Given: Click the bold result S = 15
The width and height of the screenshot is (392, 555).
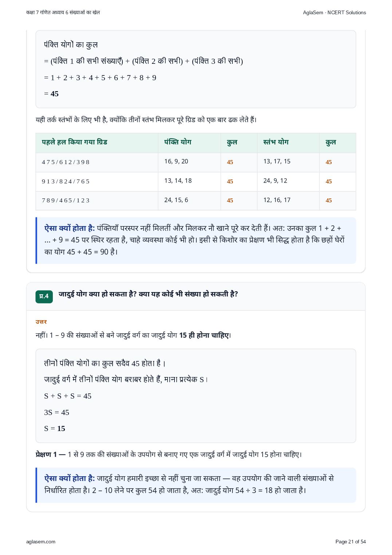Looking at the screenshot, I should click(55, 428).
